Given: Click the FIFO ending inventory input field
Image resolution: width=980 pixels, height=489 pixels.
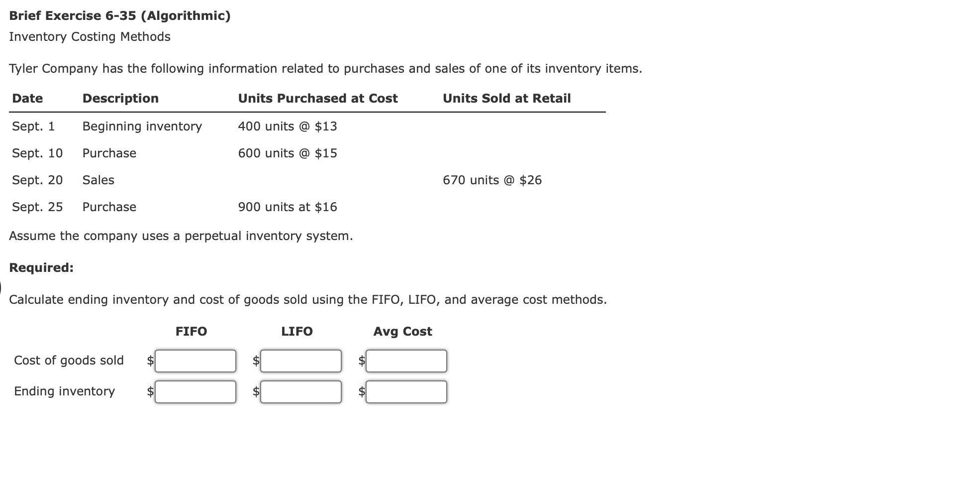Looking at the screenshot, I should click(x=195, y=391).
